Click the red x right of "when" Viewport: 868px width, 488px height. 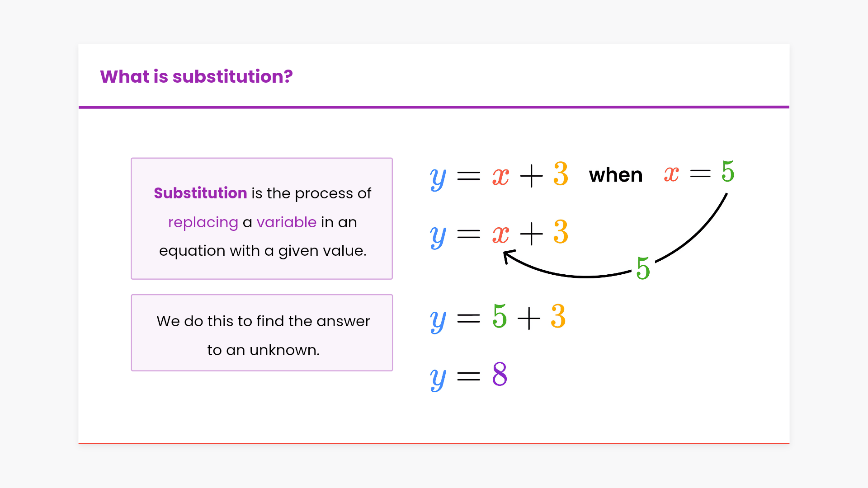671,174
